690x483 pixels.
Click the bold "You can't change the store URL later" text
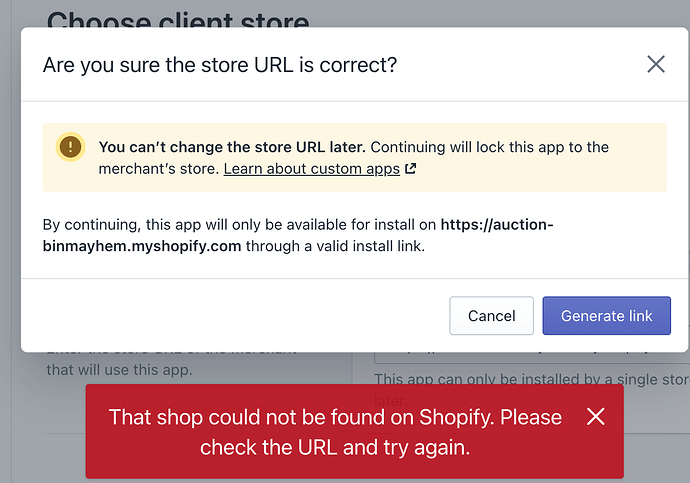pos(232,147)
